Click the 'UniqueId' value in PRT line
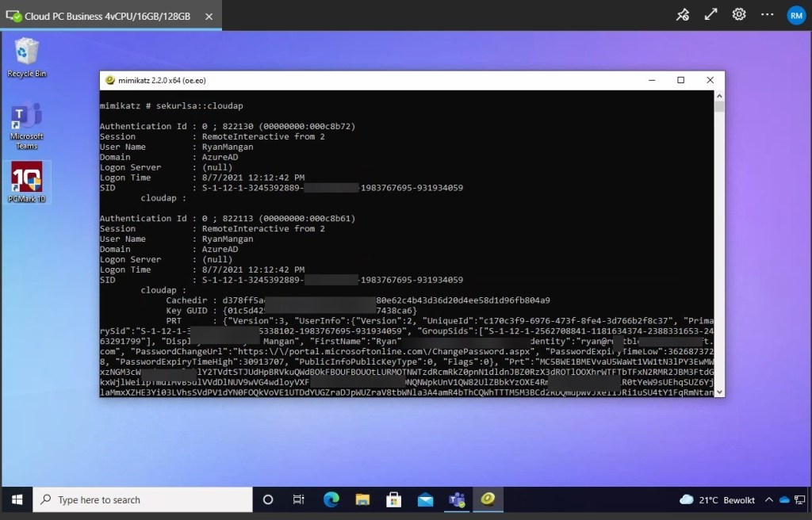 tap(576, 321)
